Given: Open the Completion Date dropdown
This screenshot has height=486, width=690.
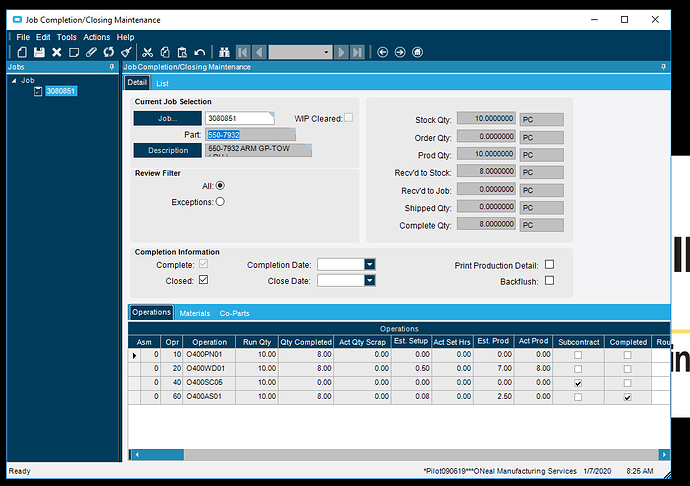Looking at the screenshot, I should [369, 265].
